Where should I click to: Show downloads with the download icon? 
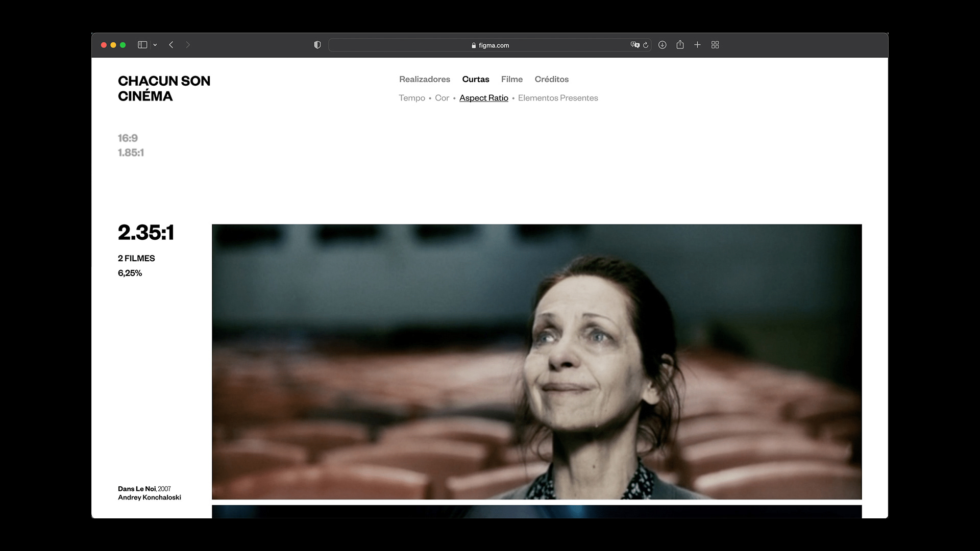pyautogui.click(x=663, y=45)
